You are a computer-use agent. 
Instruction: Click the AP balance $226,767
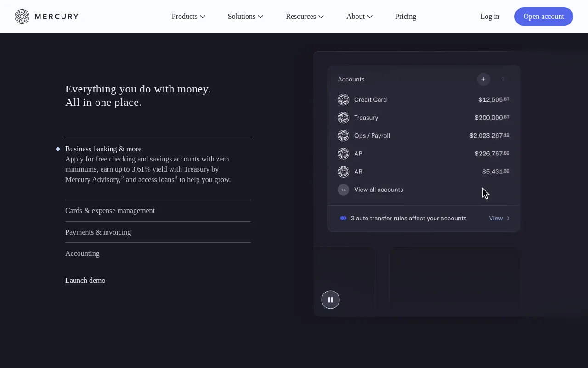coord(492,153)
